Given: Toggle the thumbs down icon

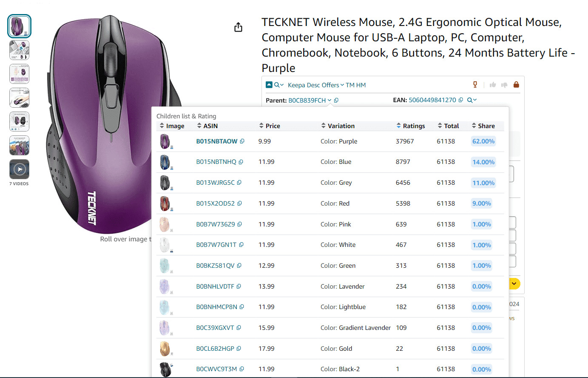Looking at the screenshot, I should click(504, 84).
